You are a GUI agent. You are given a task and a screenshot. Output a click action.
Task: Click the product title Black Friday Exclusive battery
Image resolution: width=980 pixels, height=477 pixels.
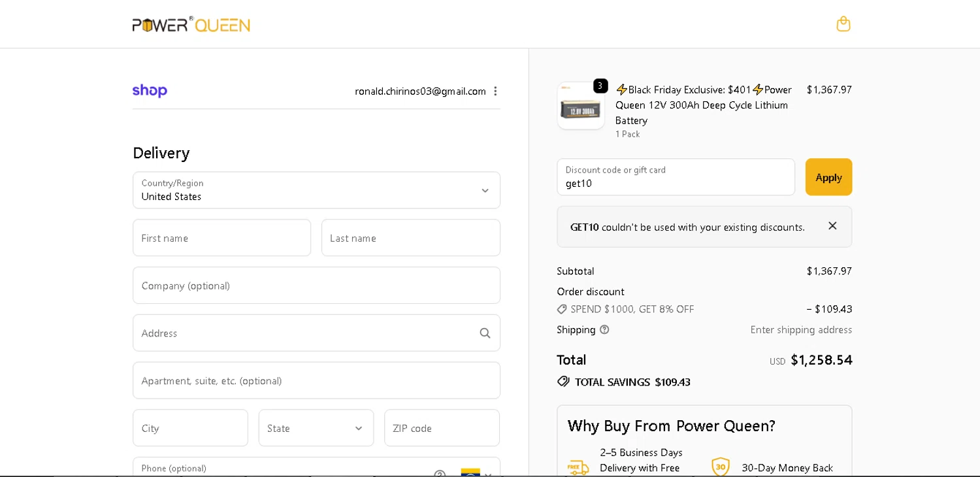pyautogui.click(x=704, y=105)
